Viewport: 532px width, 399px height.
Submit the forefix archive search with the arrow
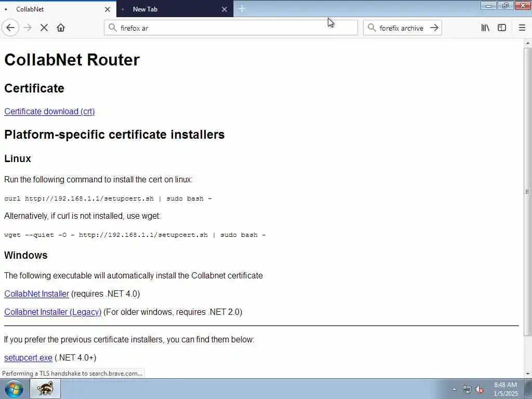434,28
